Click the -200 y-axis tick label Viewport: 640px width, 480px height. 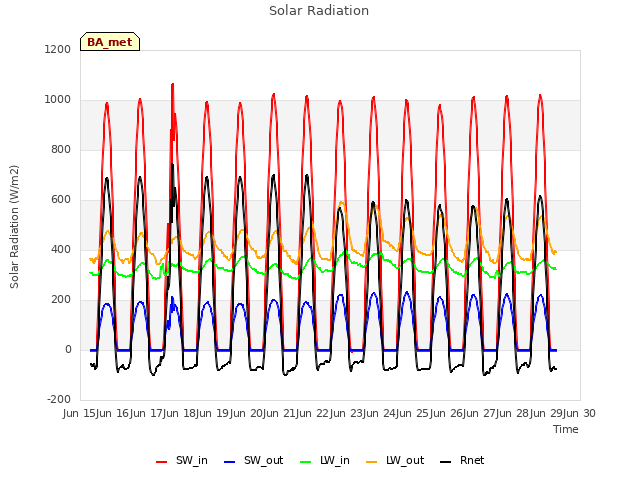(59, 399)
